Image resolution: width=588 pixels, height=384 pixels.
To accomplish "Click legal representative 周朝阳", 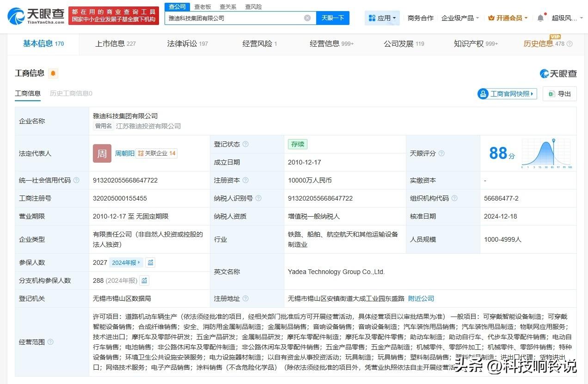I will 125,153.
